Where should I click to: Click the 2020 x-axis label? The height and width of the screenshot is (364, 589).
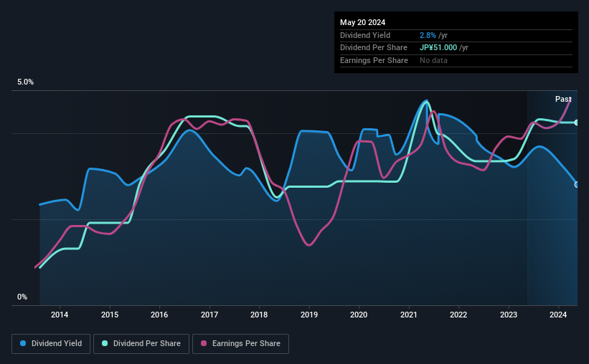coord(359,315)
